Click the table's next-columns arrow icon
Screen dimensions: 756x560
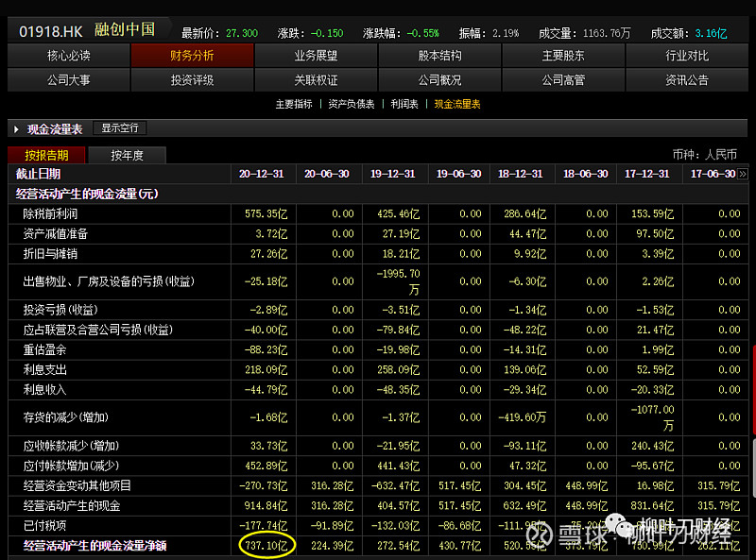click(743, 174)
